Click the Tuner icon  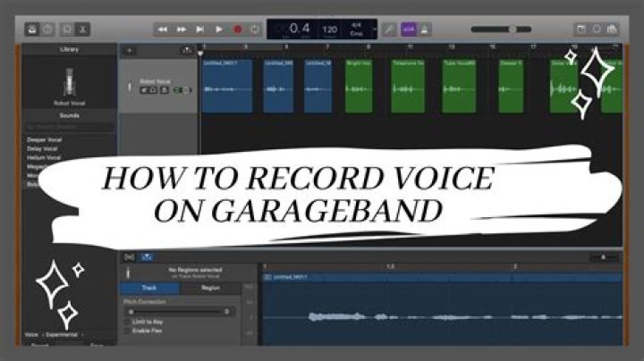[x=389, y=29]
